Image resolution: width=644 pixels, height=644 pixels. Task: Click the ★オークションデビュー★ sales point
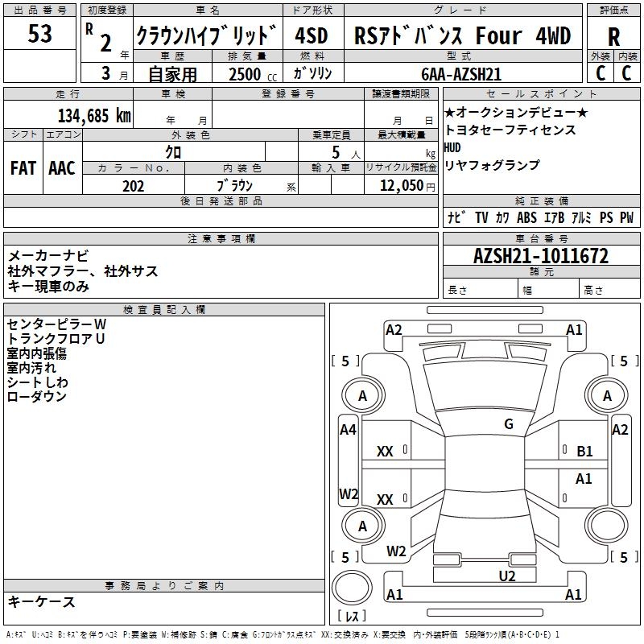[516, 112]
